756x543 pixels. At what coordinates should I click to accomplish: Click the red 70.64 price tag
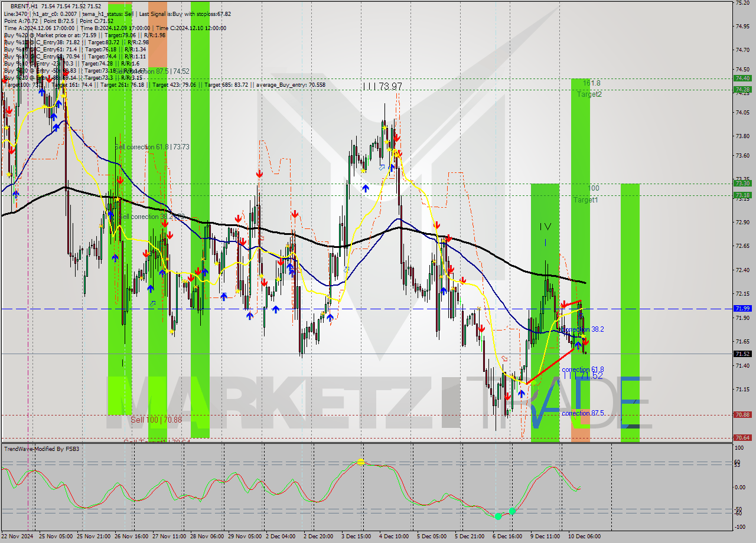(742, 437)
